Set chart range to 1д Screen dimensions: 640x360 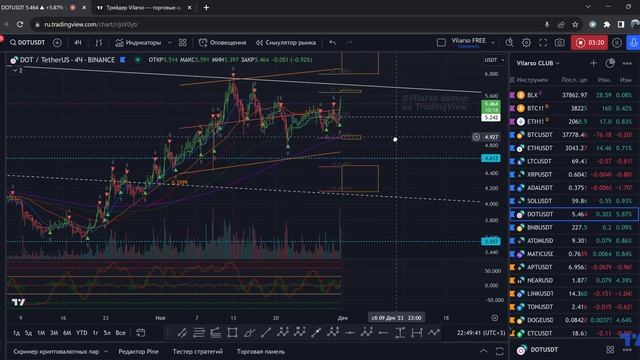[16, 333]
